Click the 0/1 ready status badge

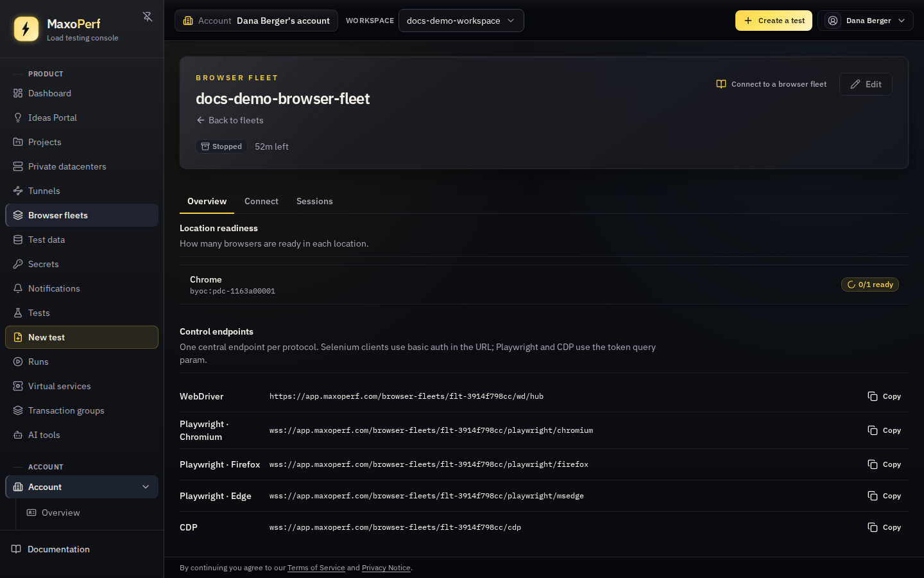point(870,285)
